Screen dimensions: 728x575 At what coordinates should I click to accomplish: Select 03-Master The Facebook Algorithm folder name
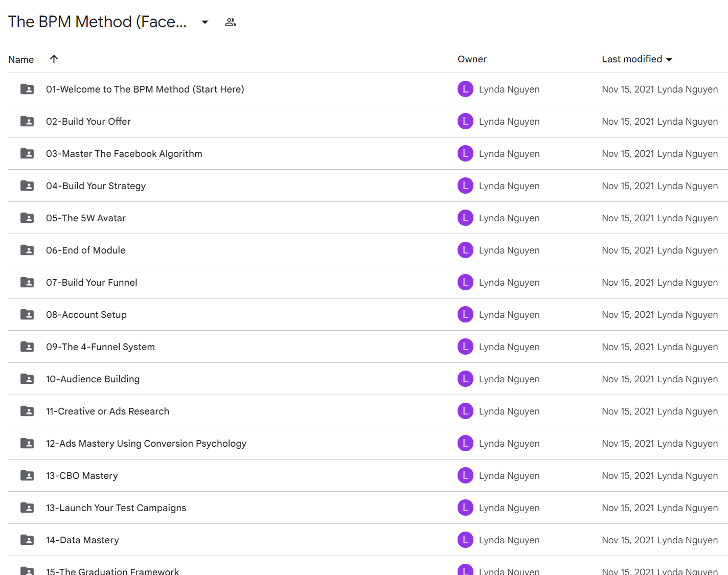[x=124, y=153]
